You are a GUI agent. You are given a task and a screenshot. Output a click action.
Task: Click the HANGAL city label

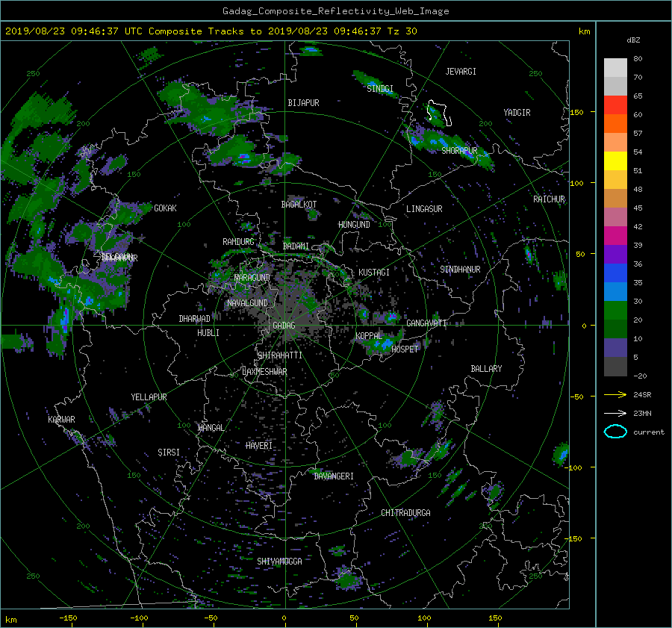point(211,428)
